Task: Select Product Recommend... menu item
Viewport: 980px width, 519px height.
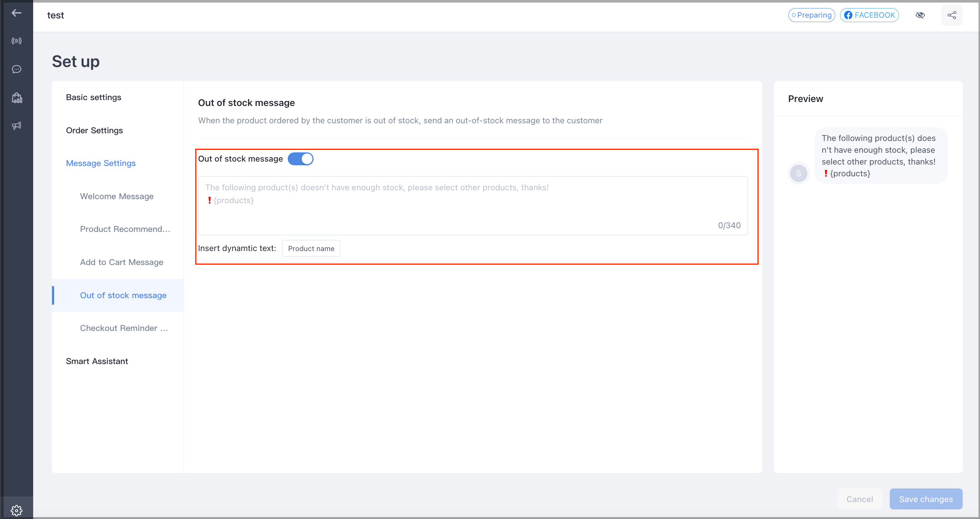Action: (x=125, y=229)
